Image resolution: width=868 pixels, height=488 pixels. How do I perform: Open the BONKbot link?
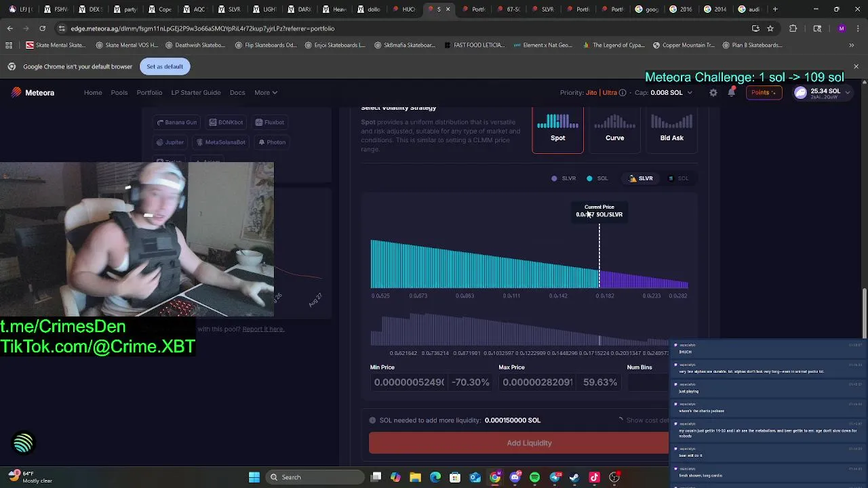coord(226,123)
